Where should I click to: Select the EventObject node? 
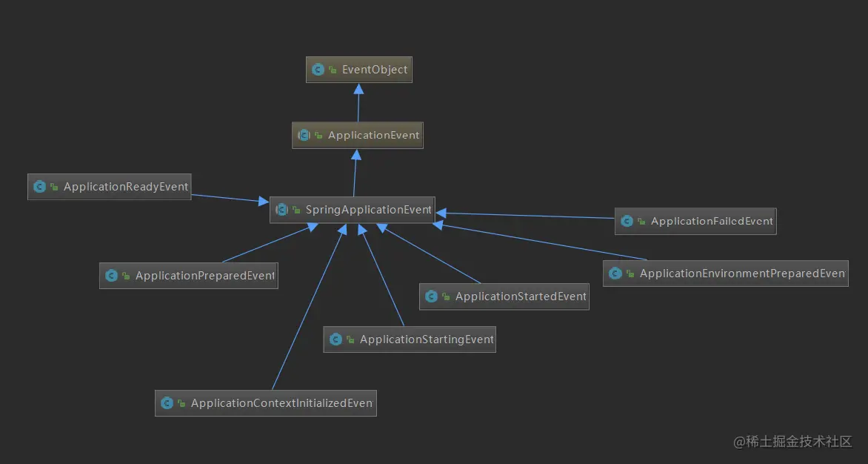(x=358, y=69)
